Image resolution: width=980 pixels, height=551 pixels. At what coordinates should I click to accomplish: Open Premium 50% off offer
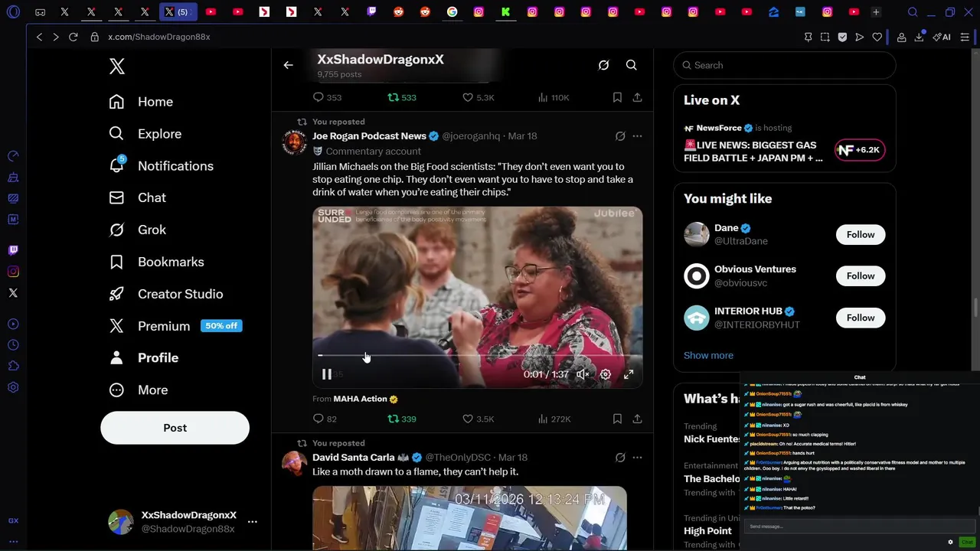click(175, 326)
